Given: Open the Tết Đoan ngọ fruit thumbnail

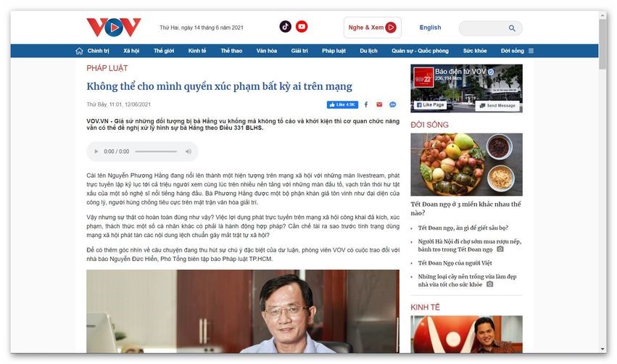Looking at the screenshot, I should click(x=466, y=165).
